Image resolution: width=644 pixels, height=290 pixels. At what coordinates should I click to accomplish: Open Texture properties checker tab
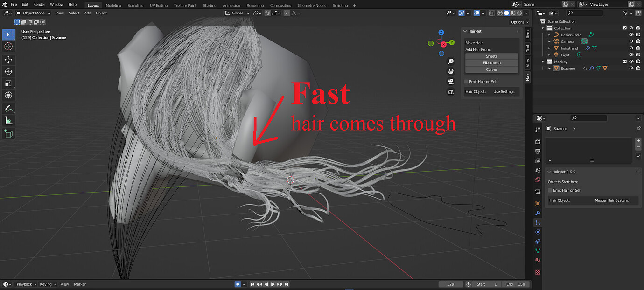pyautogui.click(x=538, y=272)
